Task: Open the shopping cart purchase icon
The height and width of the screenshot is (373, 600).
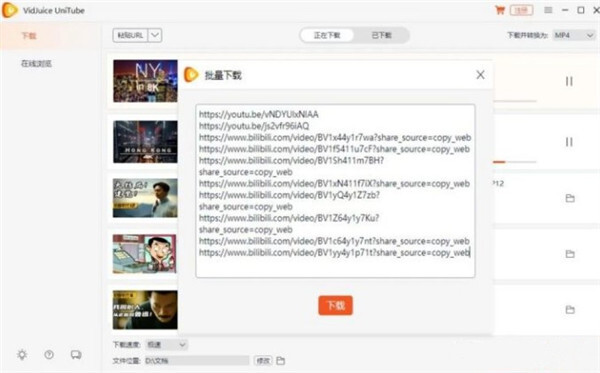Action: 500,10
